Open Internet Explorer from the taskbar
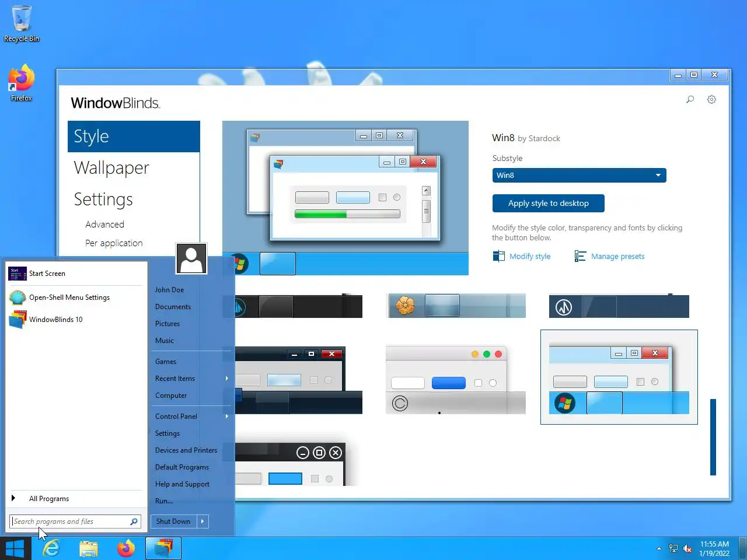 (x=51, y=548)
